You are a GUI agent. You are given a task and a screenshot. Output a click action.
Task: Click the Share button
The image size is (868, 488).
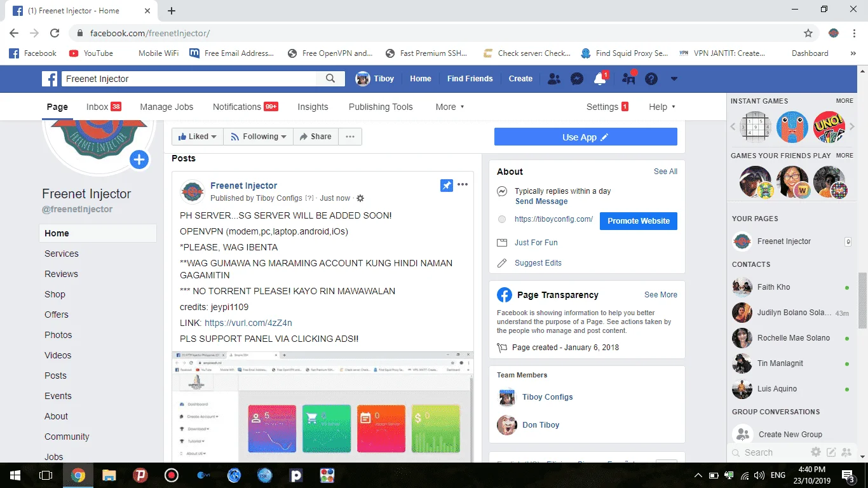315,137
